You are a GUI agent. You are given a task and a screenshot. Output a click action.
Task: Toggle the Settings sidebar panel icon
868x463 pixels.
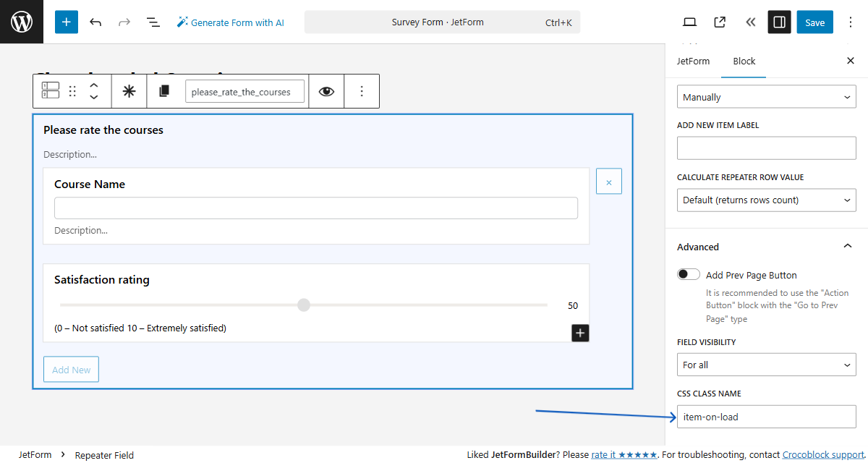click(779, 22)
